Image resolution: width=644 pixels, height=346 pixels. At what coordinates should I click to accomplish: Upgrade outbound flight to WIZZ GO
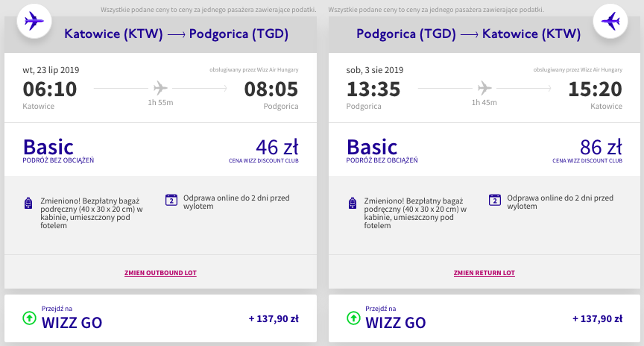point(72,322)
